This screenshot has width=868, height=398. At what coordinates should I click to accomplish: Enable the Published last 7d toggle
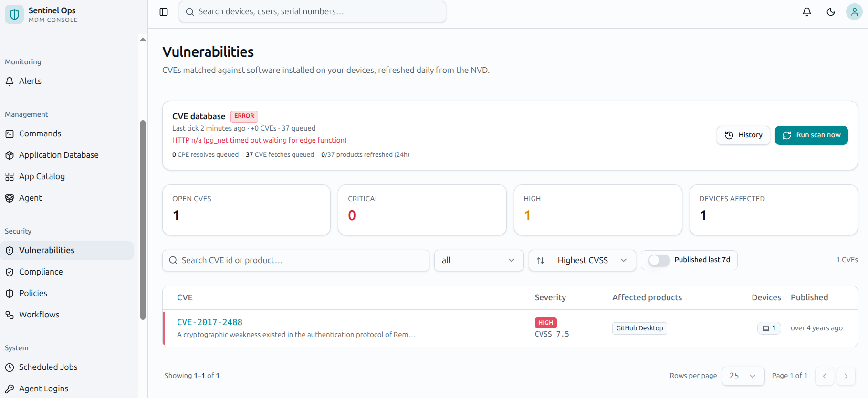click(659, 260)
